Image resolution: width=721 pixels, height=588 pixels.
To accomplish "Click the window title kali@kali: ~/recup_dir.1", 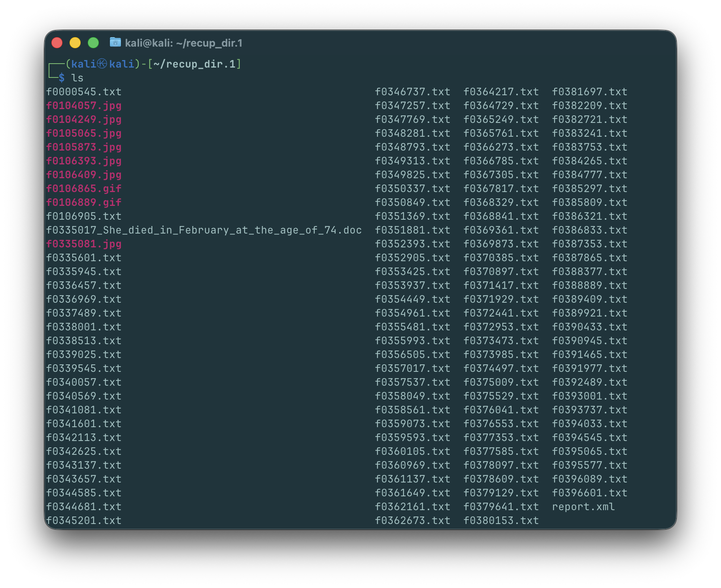I will [183, 43].
